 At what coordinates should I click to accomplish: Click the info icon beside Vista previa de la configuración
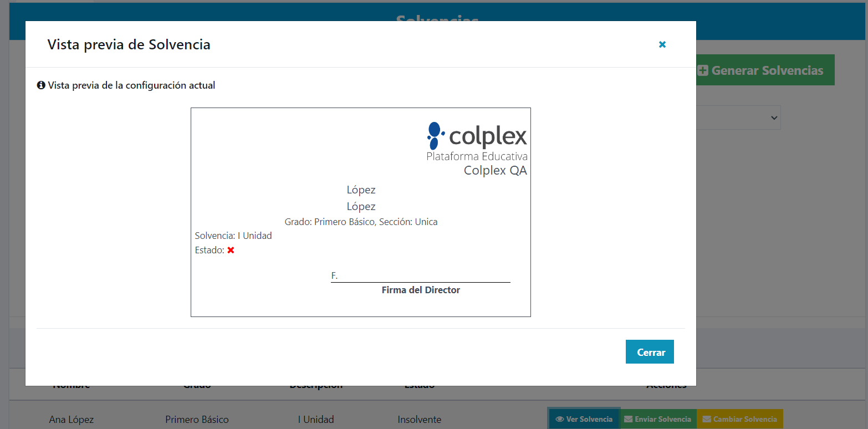point(41,85)
